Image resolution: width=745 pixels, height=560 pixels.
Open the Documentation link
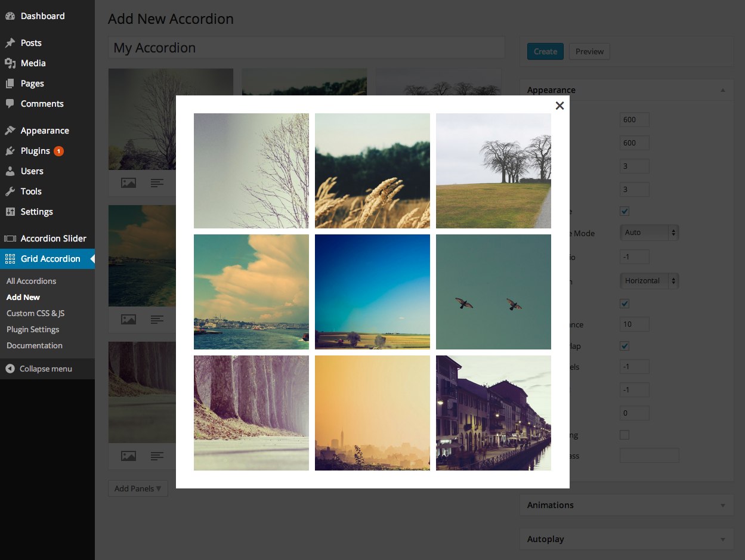35,345
